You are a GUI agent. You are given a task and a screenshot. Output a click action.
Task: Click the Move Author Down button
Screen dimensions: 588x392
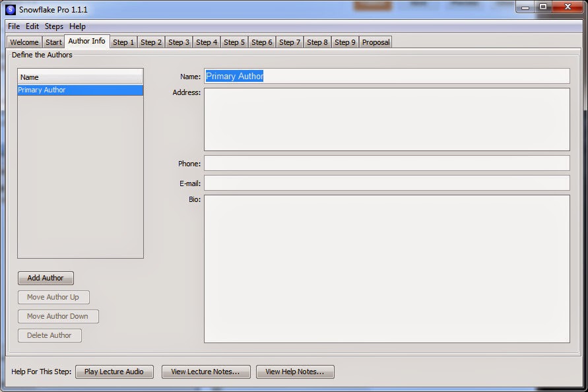(x=58, y=316)
